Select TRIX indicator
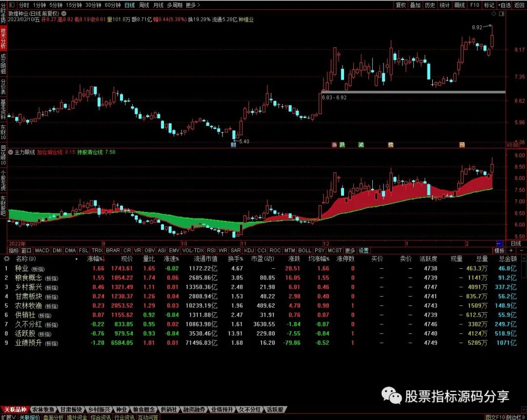The height and width of the screenshot is (420, 527). click(97, 250)
